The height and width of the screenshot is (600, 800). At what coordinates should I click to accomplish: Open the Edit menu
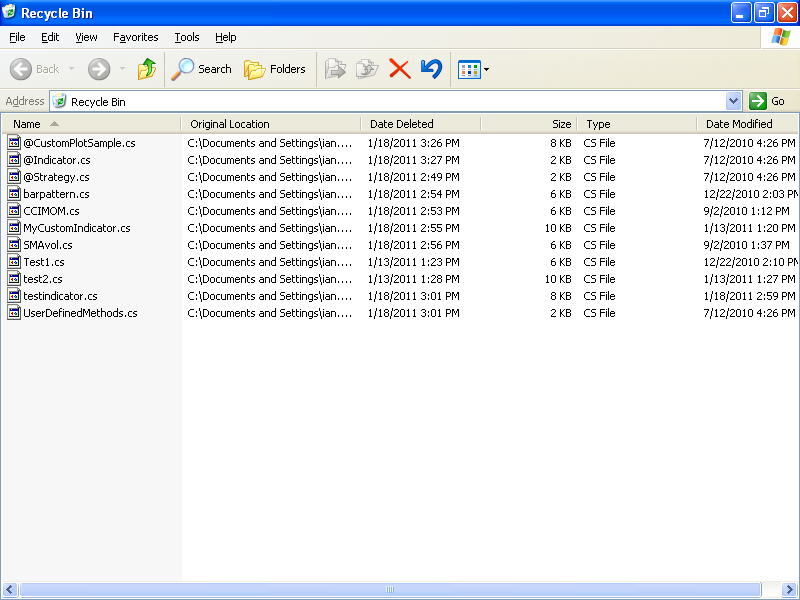tap(50, 37)
